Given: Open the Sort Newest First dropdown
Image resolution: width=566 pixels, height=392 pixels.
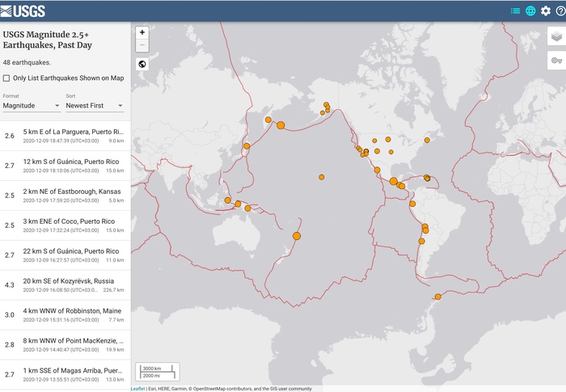Looking at the screenshot, I should pyautogui.click(x=95, y=105).
